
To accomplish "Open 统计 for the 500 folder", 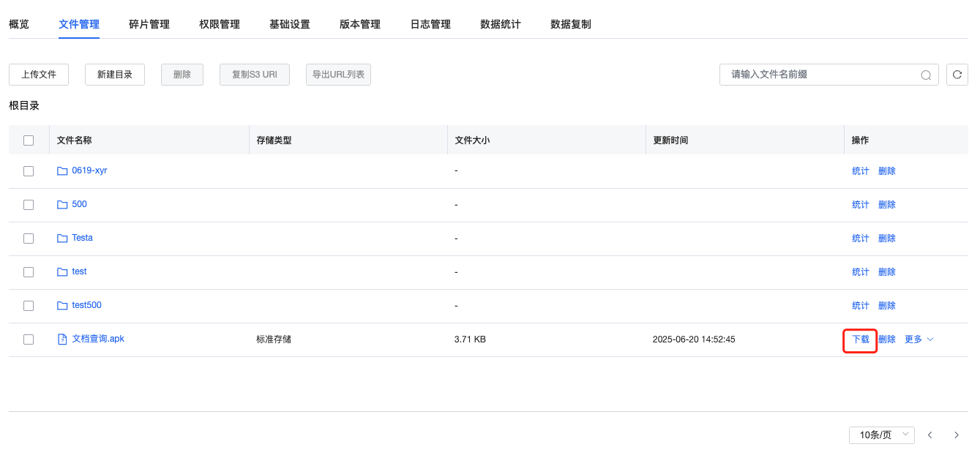I will point(860,204).
